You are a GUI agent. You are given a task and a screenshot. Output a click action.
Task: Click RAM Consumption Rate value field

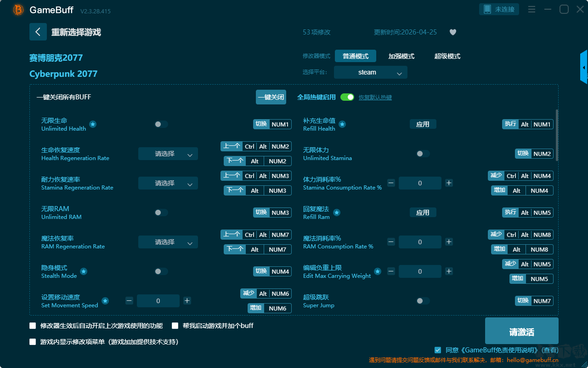point(420,242)
